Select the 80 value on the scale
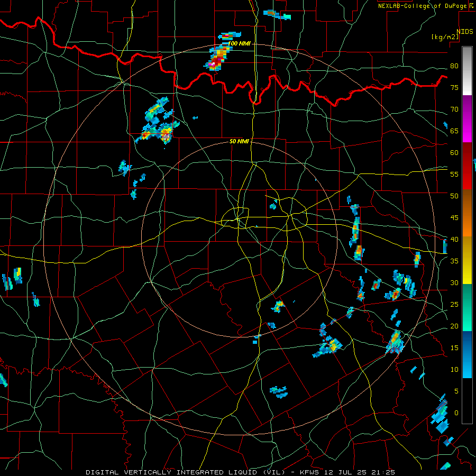Screen dimensions: 476x476 [x=454, y=66]
